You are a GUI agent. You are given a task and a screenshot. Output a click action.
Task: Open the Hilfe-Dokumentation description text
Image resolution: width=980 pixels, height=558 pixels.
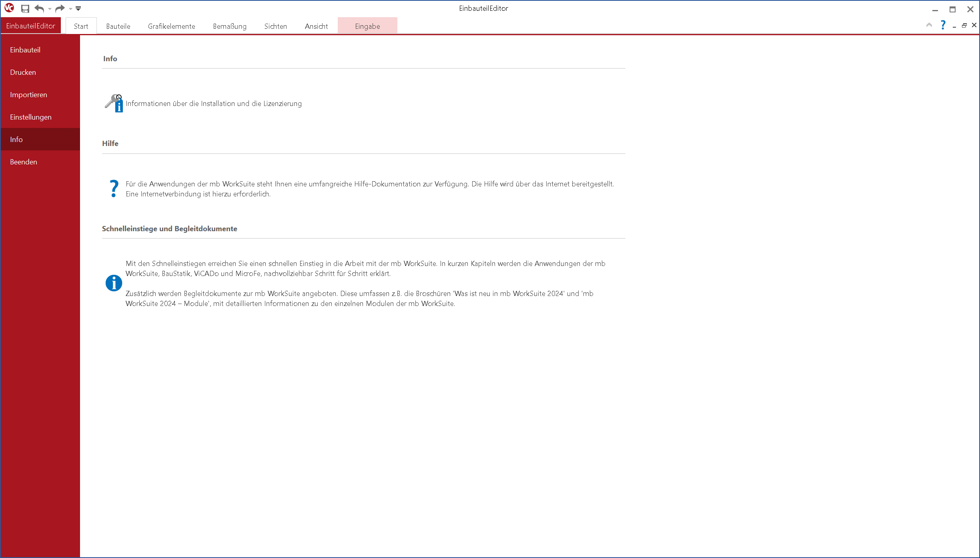370,189
